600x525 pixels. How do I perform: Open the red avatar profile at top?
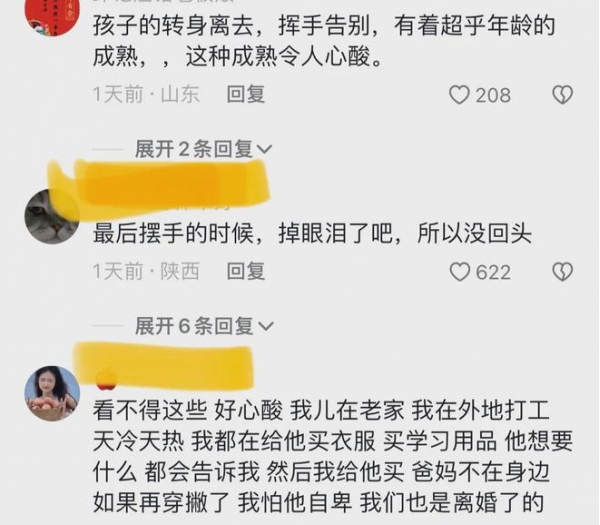[x=52, y=15]
